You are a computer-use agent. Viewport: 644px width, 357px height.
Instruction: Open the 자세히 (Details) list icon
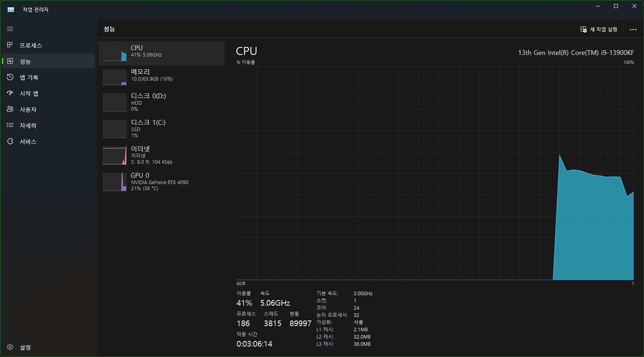(10, 125)
